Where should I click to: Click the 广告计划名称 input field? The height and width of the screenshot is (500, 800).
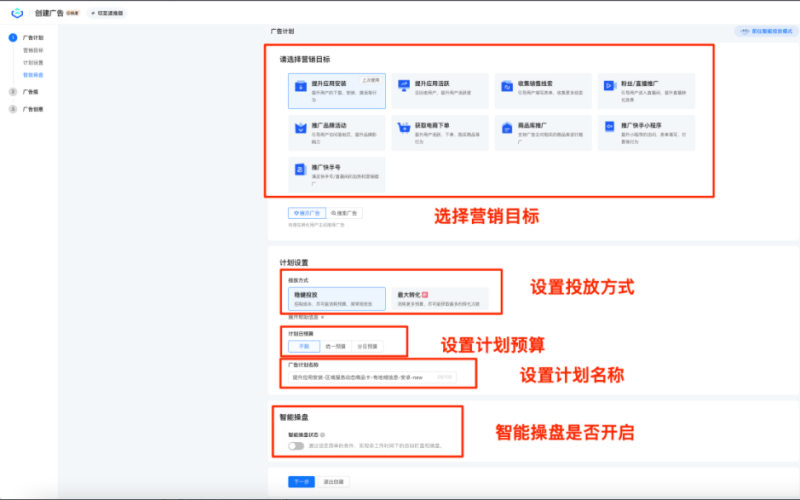tap(372, 377)
